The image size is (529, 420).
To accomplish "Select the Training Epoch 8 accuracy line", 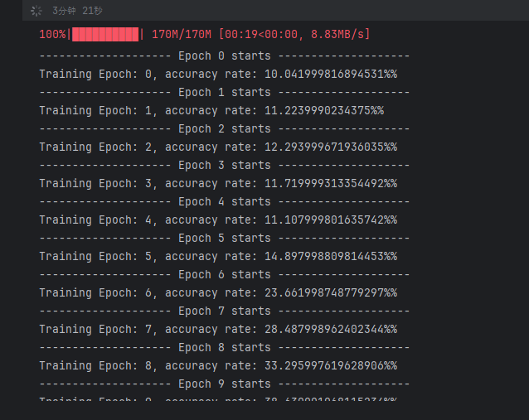I will click(x=218, y=365).
